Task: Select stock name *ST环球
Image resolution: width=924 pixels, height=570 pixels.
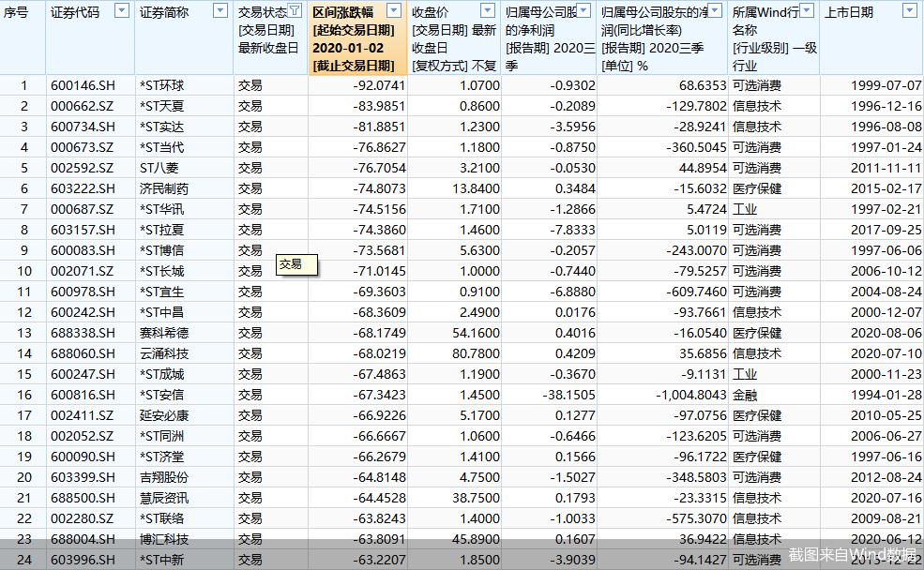Action: click(x=162, y=85)
